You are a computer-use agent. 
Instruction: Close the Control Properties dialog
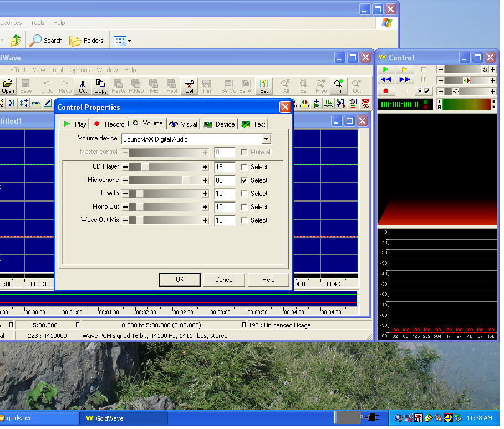tap(285, 107)
